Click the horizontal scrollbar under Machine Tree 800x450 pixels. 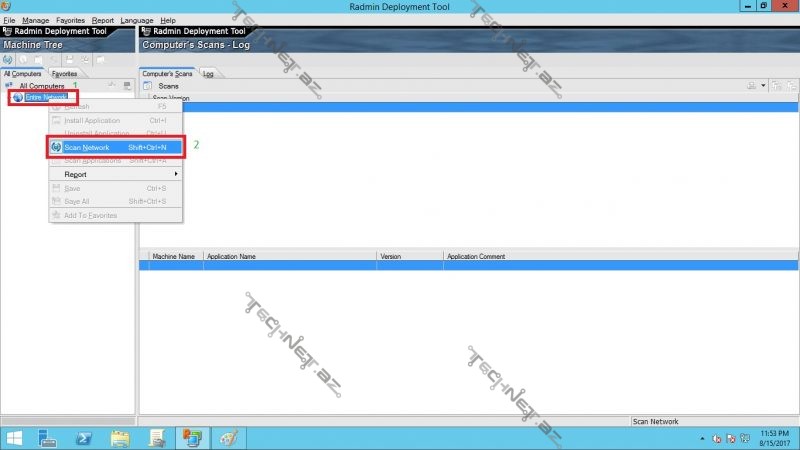click(68, 421)
